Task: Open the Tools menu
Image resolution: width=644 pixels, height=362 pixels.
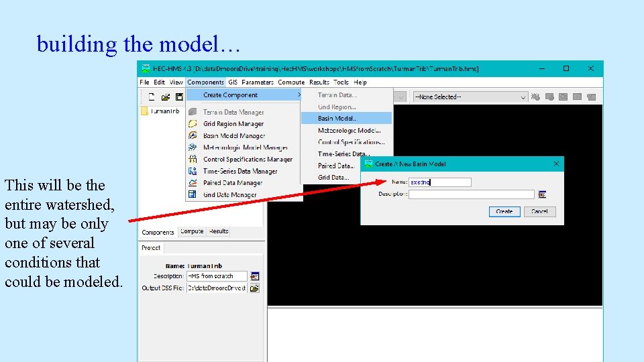Action: point(341,82)
